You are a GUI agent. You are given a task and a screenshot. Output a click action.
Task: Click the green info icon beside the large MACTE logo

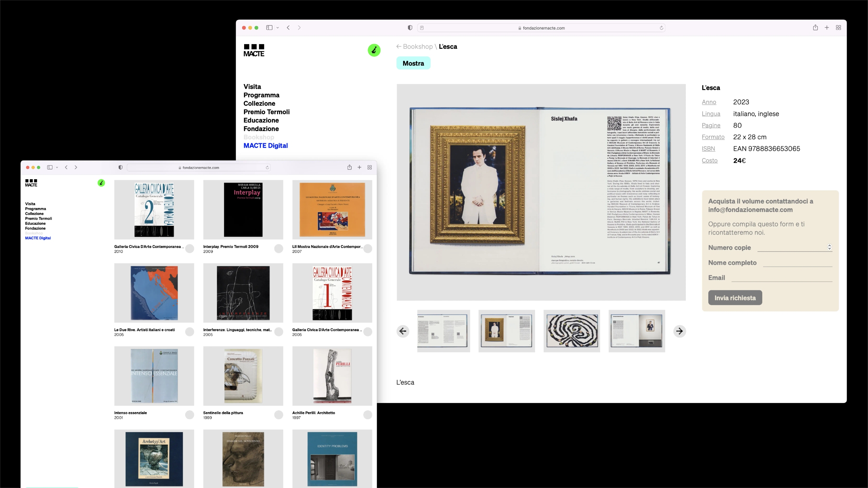(374, 50)
